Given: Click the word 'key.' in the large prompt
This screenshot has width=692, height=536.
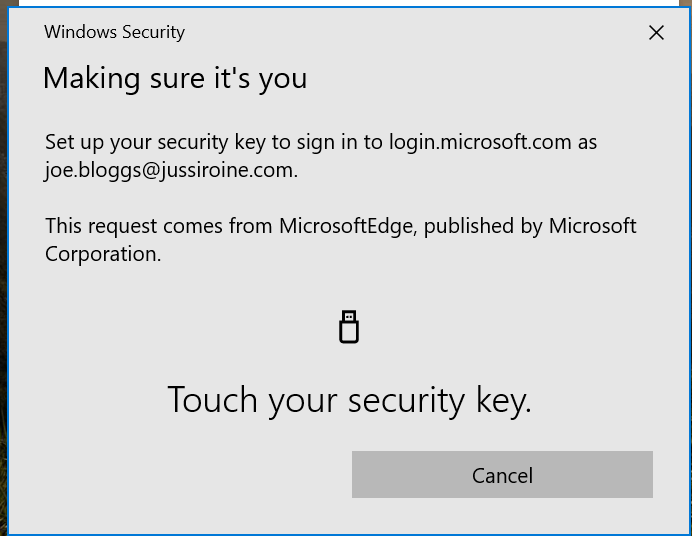Looking at the screenshot, I should (x=503, y=400).
